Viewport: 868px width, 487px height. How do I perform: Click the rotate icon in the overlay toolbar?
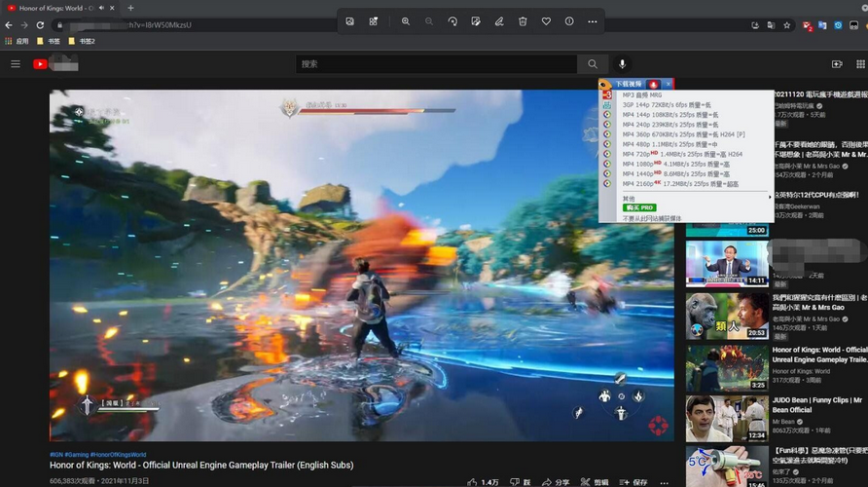pos(452,21)
